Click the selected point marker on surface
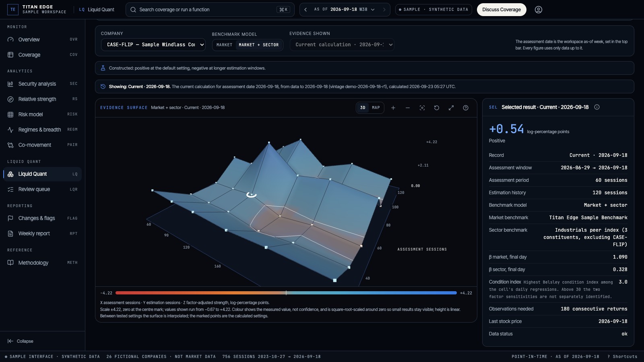Screen dimensions: 644x362 click(x=252, y=194)
